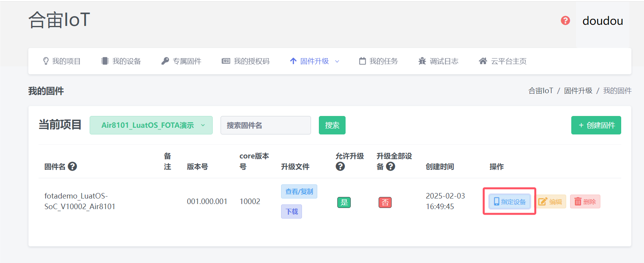Screen dimensions: 644x263
Task: Expand the 固件升级 dropdown menu
Action: tap(315, 61)
